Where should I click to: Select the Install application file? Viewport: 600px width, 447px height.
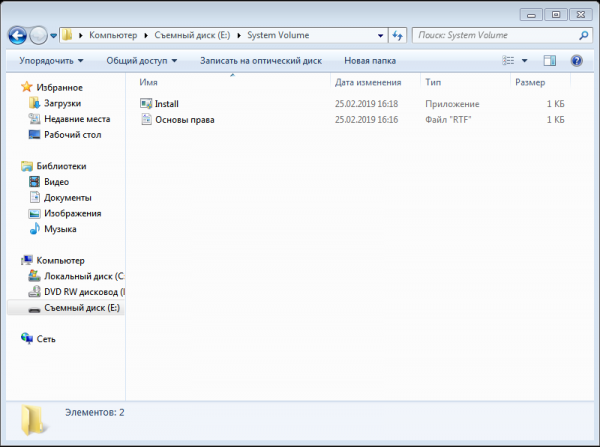pyautogui.click(x=166, y=104)
